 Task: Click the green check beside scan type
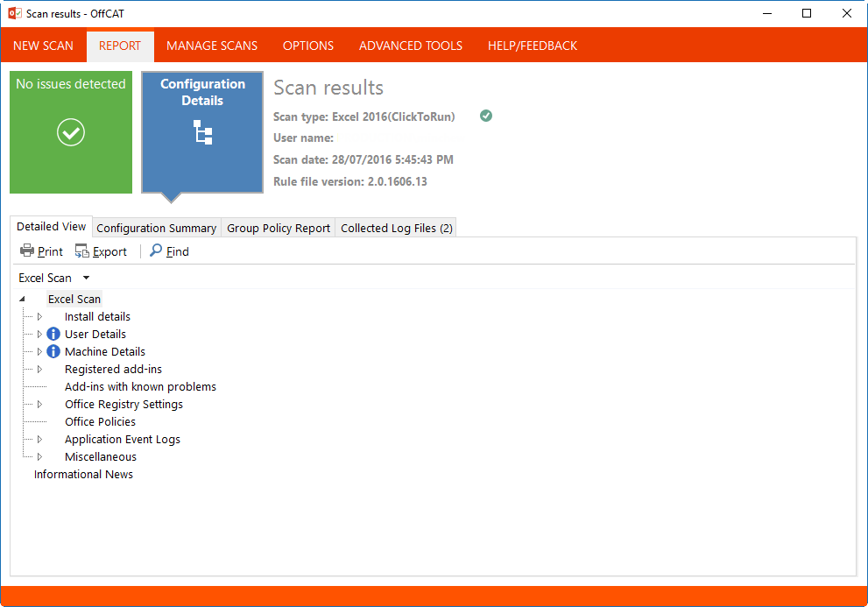click(486, 116)
